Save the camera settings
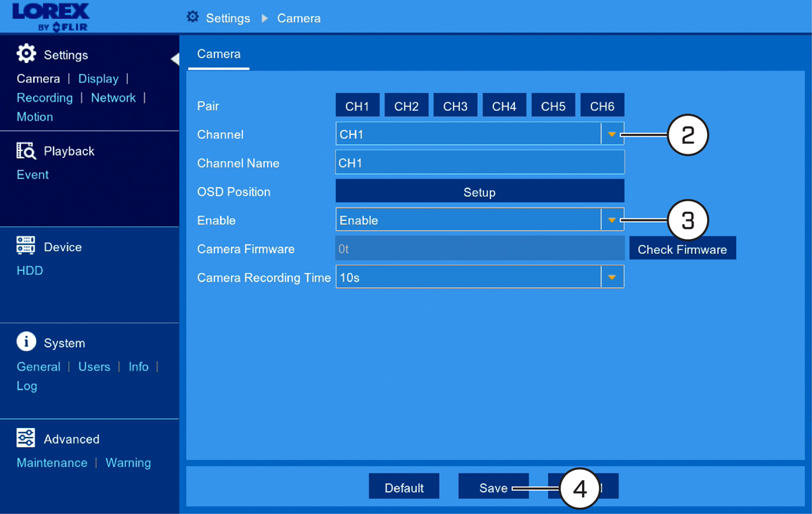The width and height of the screenshot is (812, 514). pyautogui.click(x=493, y=488)
